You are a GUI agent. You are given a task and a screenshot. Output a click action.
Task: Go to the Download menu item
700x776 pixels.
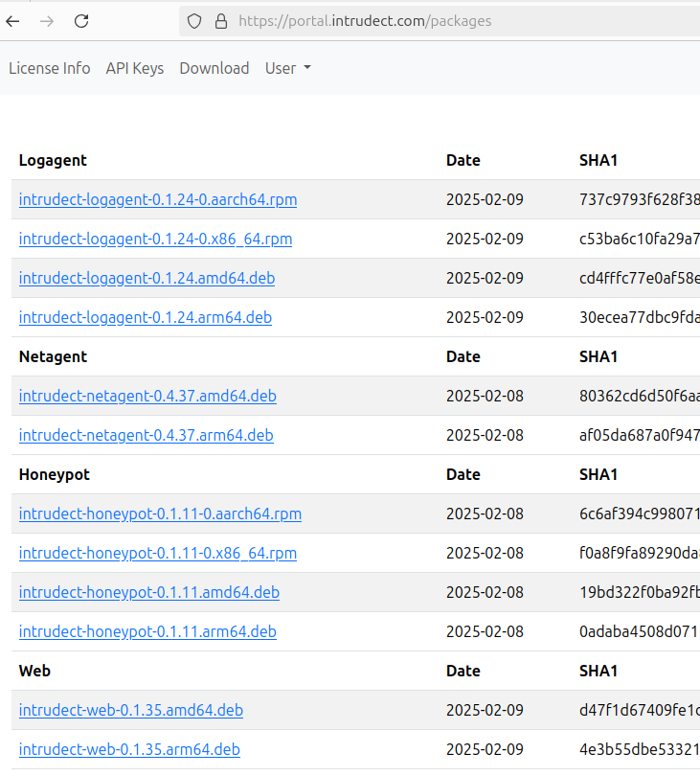pos(215,68)
